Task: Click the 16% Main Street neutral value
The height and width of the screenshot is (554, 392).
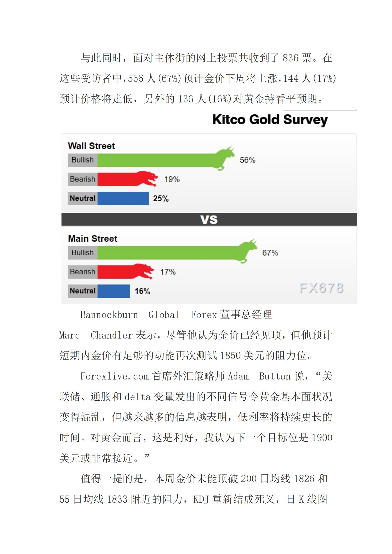Action: coord(142,291)
